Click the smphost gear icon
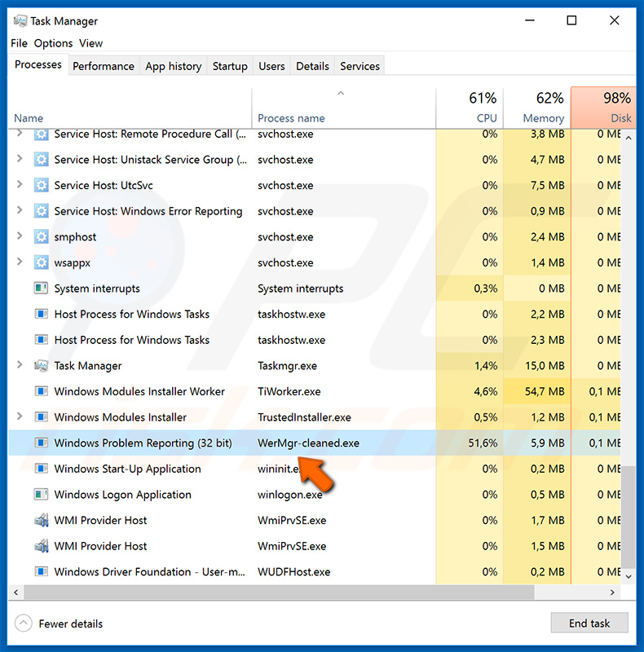The height and width of the screenshot is (652, 644). (x=41, y=236)
